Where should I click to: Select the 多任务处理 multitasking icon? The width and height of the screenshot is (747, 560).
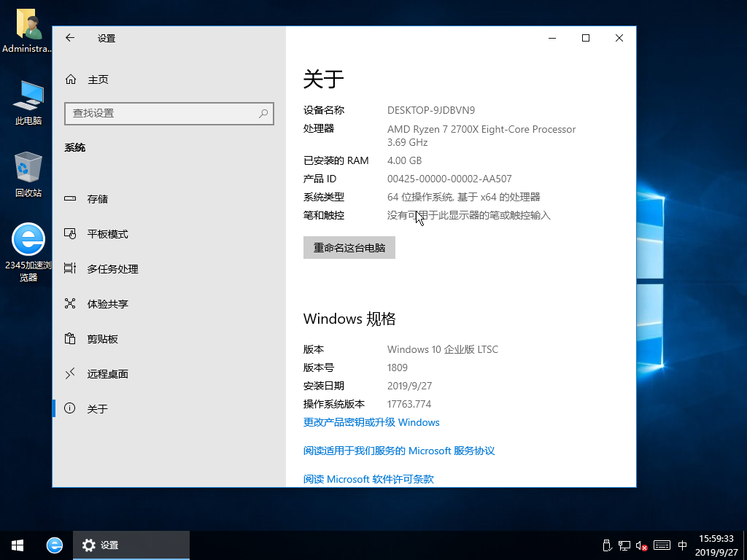pos(70,268)
